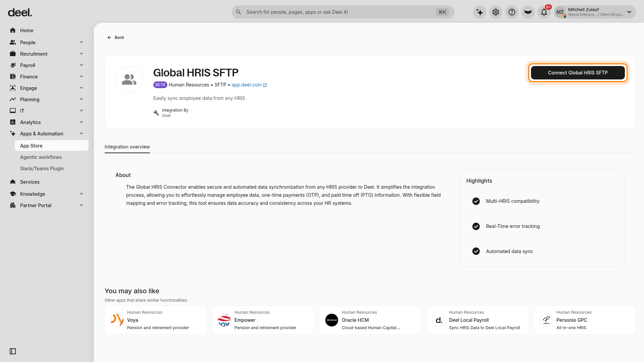Click the Partner Portal building icon
The width and height of the screenshot is (644, 362).
point(13,205)
